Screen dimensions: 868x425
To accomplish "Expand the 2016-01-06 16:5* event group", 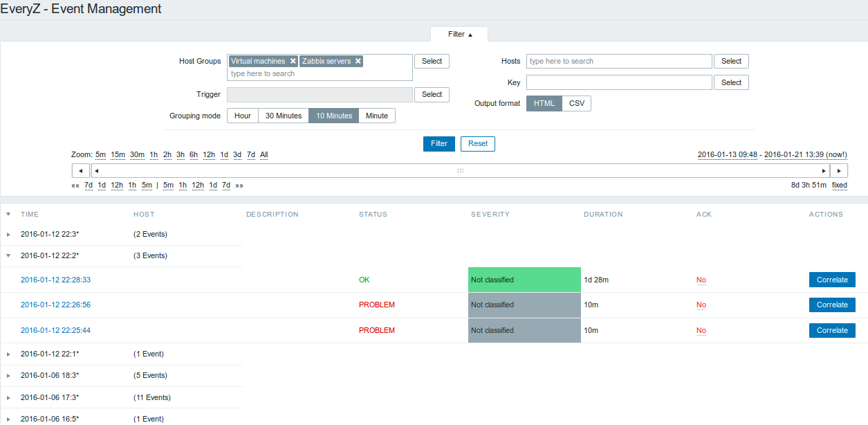I will [x=8, y=419].
